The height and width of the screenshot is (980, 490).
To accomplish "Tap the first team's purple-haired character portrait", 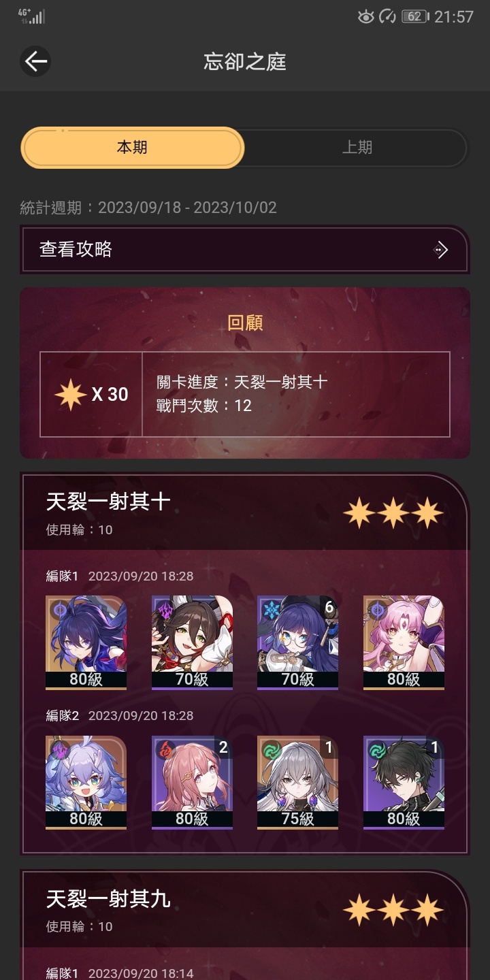I will point(86,642).
